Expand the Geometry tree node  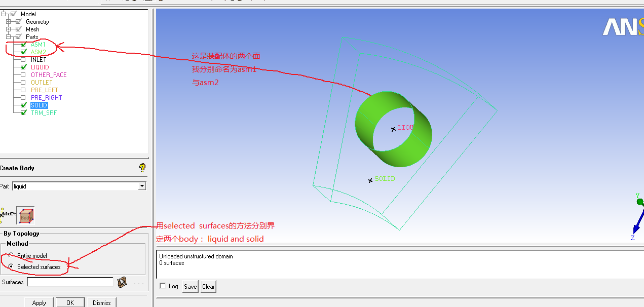click(x=8, y=22)
